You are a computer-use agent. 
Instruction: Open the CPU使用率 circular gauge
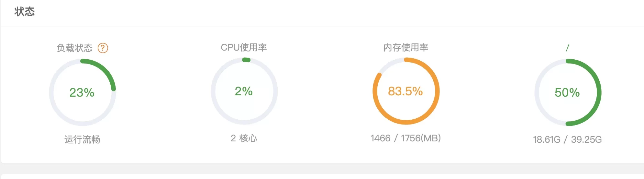click(244, 91)
